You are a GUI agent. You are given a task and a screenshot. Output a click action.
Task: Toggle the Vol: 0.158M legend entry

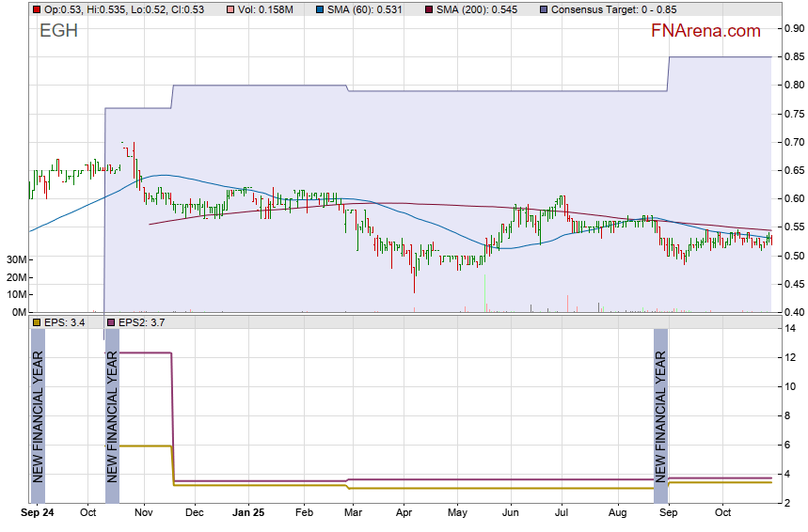269,9
